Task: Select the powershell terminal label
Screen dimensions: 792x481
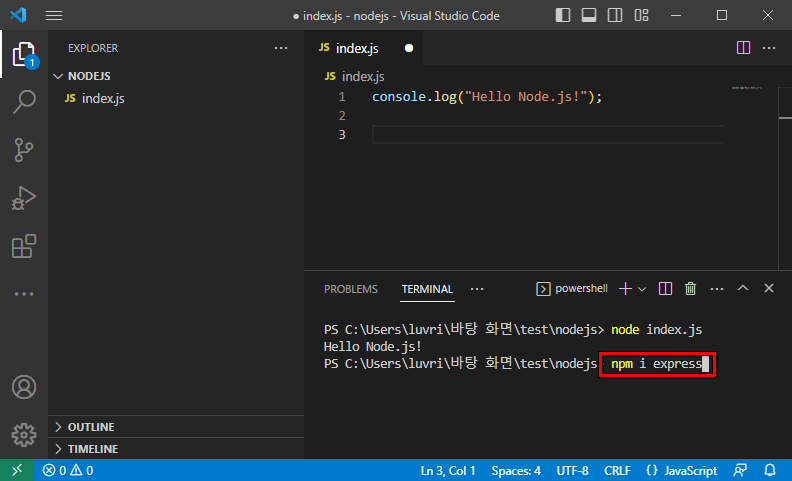Action: [572, 288]
